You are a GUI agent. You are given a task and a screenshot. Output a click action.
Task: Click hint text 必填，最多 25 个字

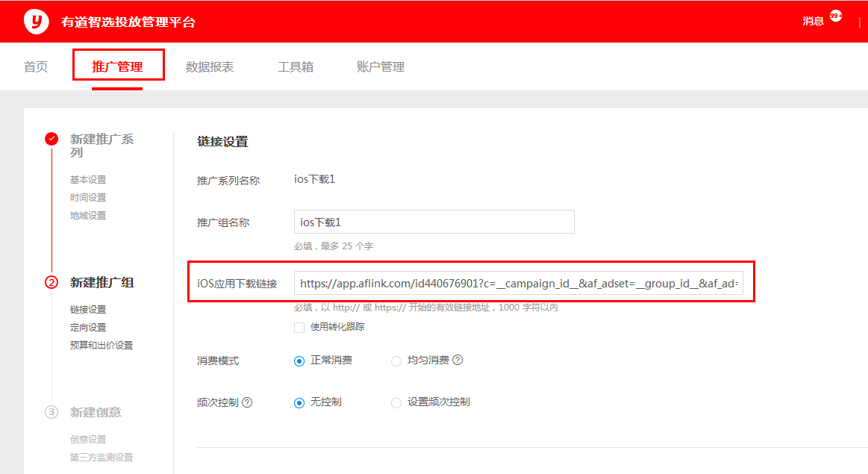(x=334, y=246)
